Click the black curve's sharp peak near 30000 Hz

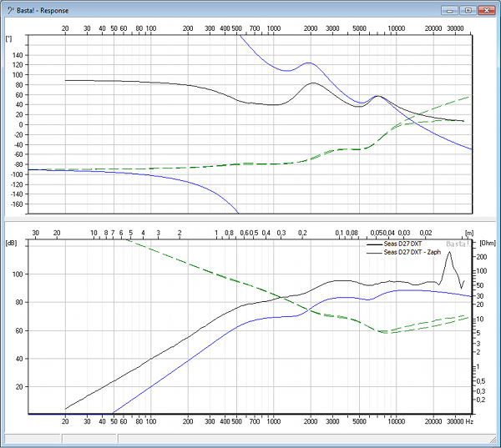[x=451, y=253]
